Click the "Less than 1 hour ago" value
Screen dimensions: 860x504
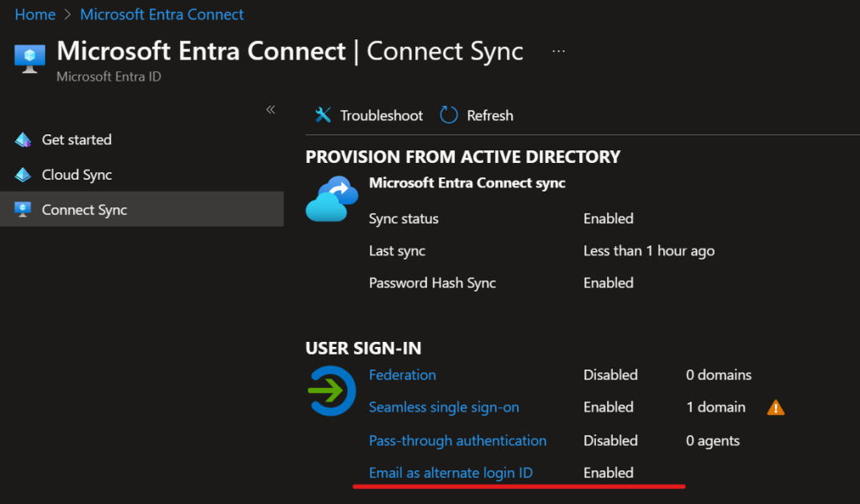pyautogui.click(x=649, y=251)
